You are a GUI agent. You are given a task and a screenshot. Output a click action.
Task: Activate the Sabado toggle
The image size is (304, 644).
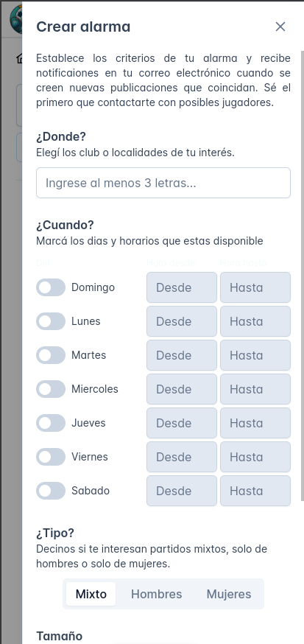(51, 491)
